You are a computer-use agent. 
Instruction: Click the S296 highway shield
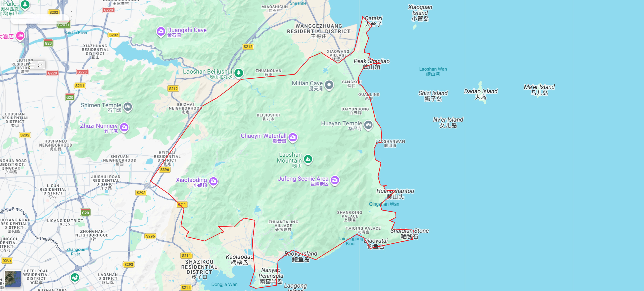(150, 236)
